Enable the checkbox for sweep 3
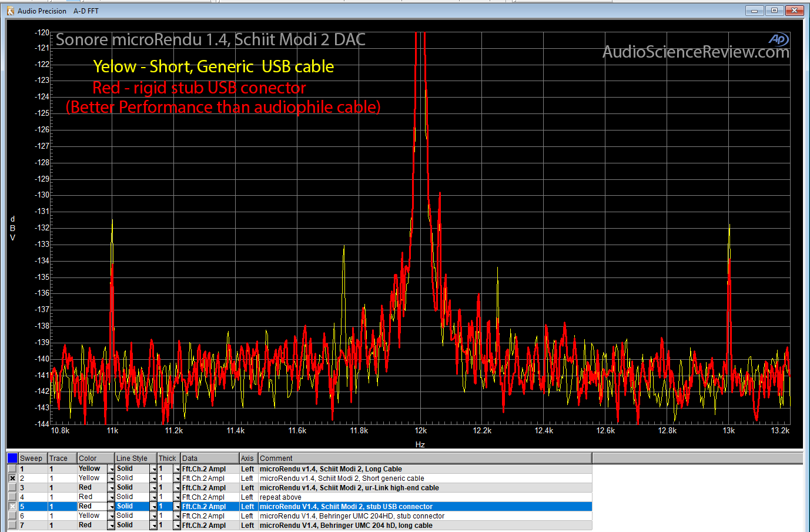Screen dimensions: 810x532 pyautogui.click(x=12, y=488)
